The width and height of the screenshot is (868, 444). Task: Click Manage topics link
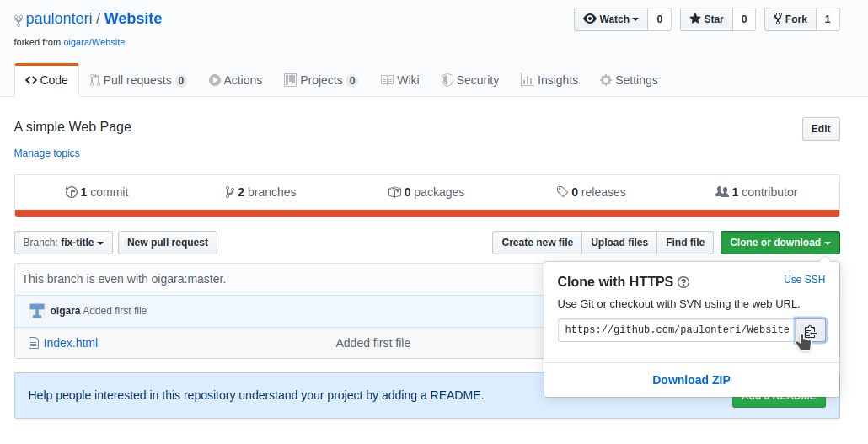47,153
